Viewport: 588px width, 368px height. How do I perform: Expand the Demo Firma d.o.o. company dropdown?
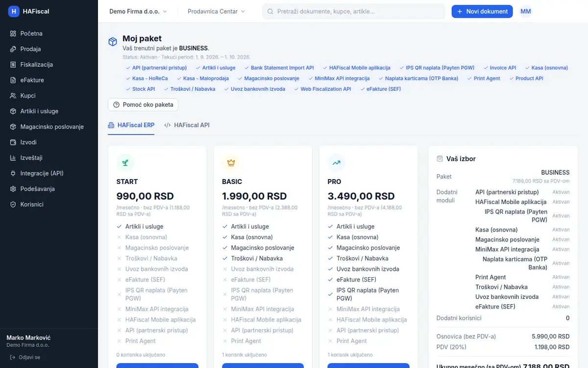click(138, 11)
